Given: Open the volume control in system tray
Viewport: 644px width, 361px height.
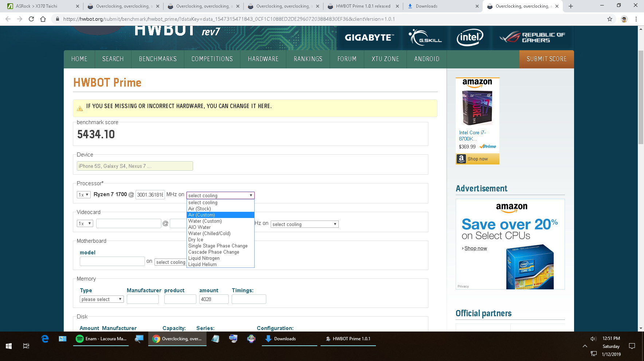Looking at the screenshot, I should coord(593,339).
